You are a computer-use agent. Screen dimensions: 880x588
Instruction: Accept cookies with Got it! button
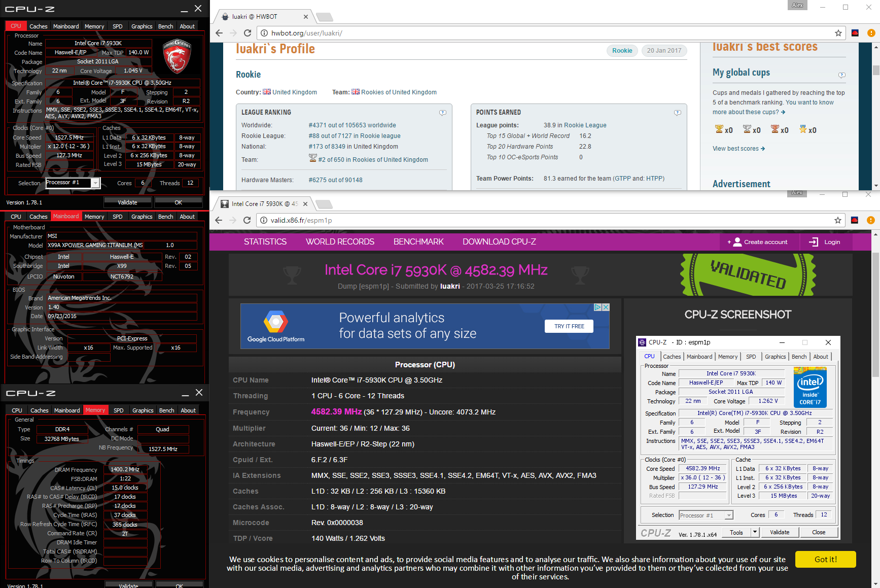click(826, 559)
